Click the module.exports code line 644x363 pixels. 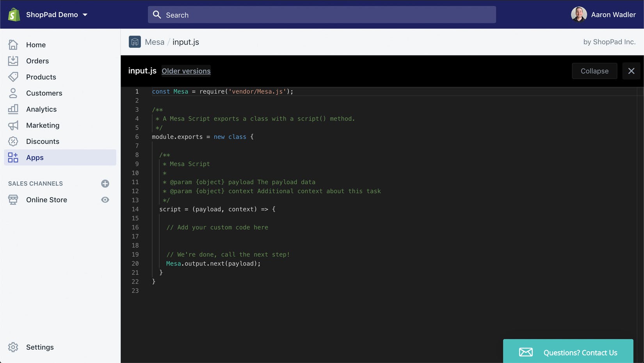[203, 137]
